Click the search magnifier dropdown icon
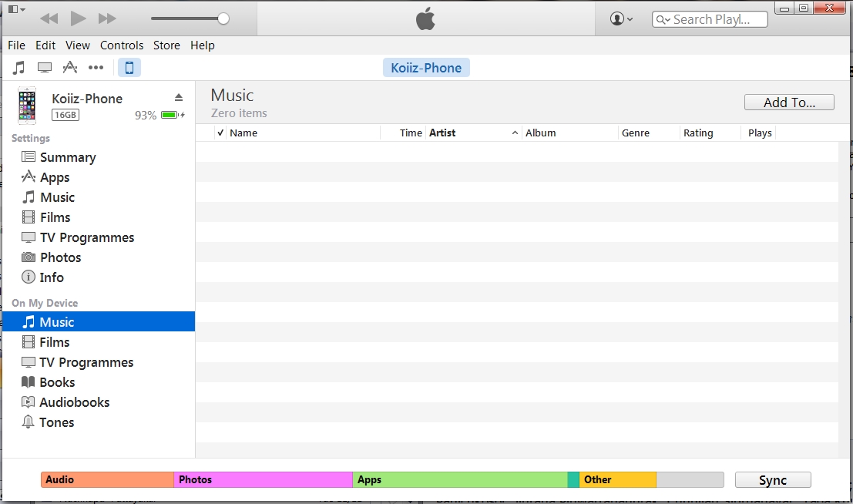Image resolution: width=853 pixels, height=504 pixels. (663, 19)
